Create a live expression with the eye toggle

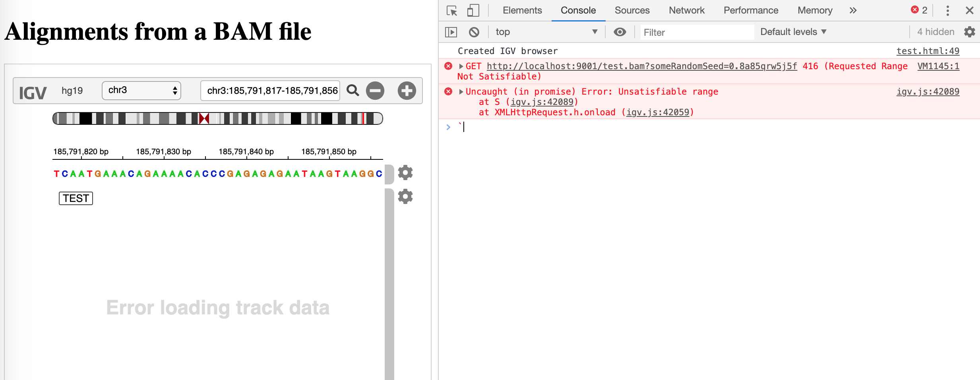pyautogui.click(x=620, y=32)
